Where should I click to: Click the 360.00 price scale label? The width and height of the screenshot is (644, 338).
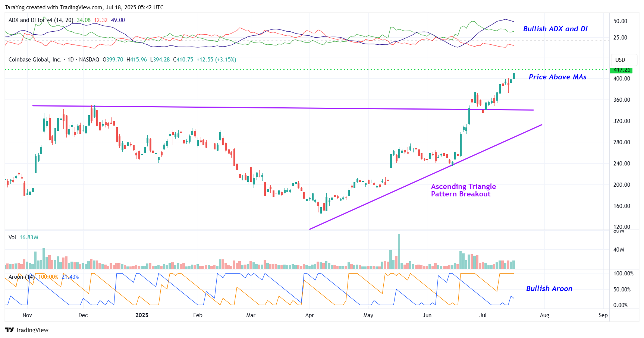(x=622, y=100)
